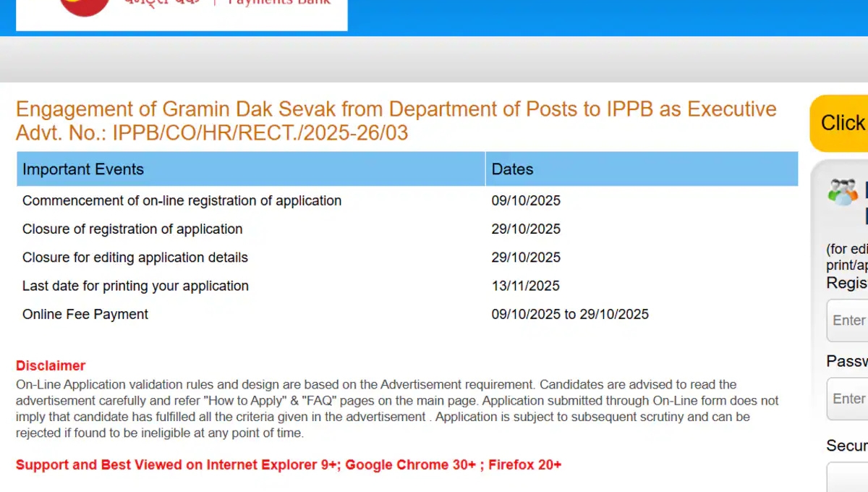Click the Gramin Dak Sevak engagement title

396,109
